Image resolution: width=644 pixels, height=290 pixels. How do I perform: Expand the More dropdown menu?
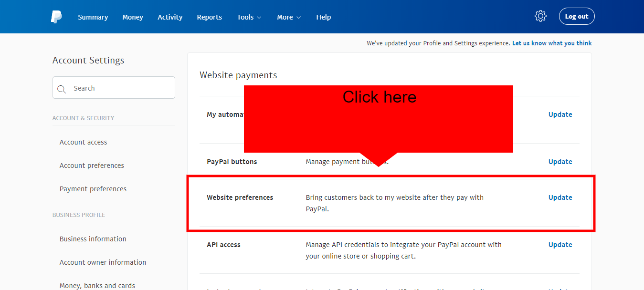tap(289, 17)
